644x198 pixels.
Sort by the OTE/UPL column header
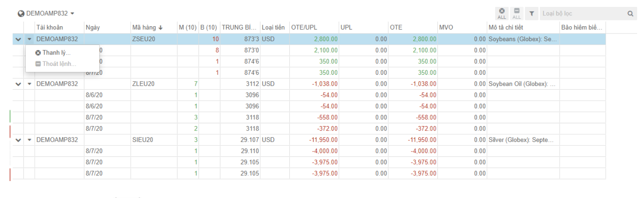click(x=304, y=27)
